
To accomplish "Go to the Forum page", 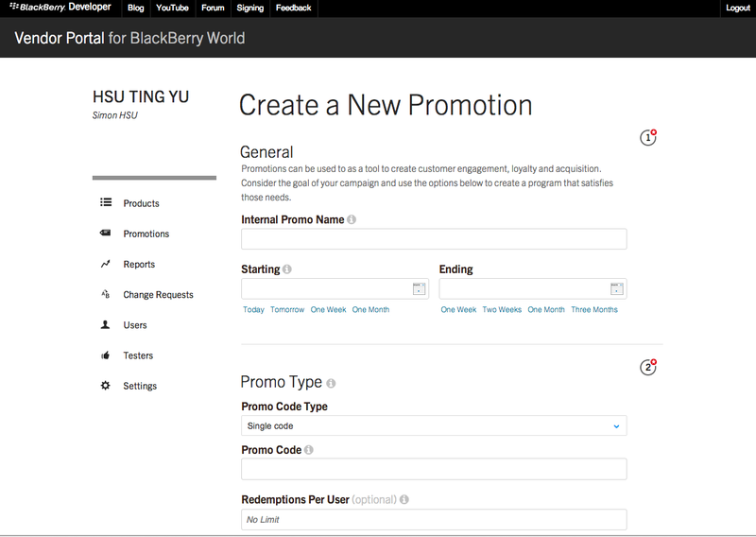I will coord(213,8).
